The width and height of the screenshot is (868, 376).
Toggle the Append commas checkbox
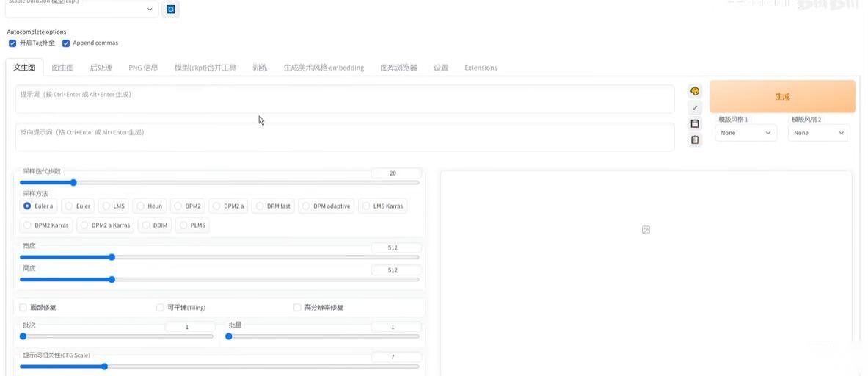point(67,43)
